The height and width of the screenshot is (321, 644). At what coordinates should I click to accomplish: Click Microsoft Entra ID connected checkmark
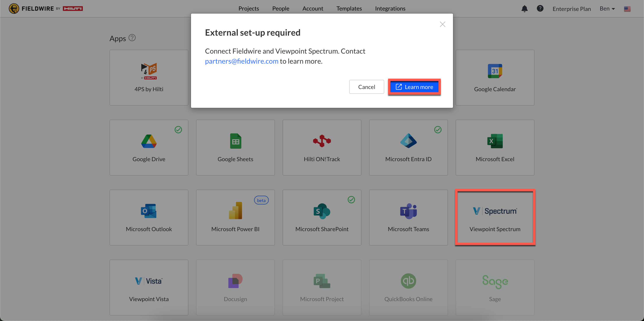point(437,129)
